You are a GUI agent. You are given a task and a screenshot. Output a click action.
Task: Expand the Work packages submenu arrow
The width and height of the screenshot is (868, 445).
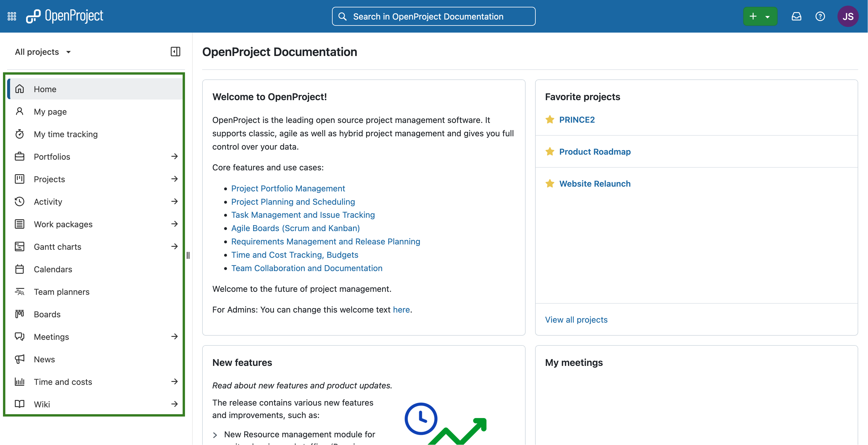pyautogui.click(x=174, y=224)
